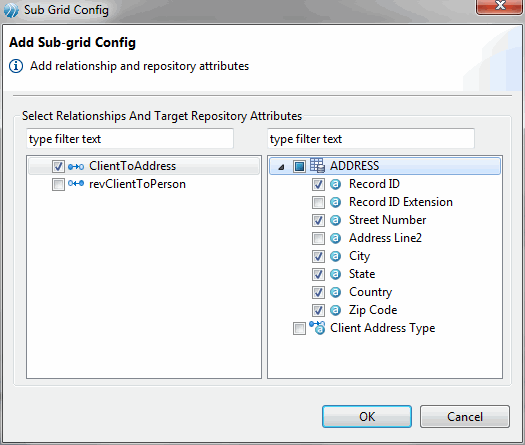This screenshot has height=445, width=525.
Task: Check the revClientToPerson checkbox
Action: tap(58, 184)
